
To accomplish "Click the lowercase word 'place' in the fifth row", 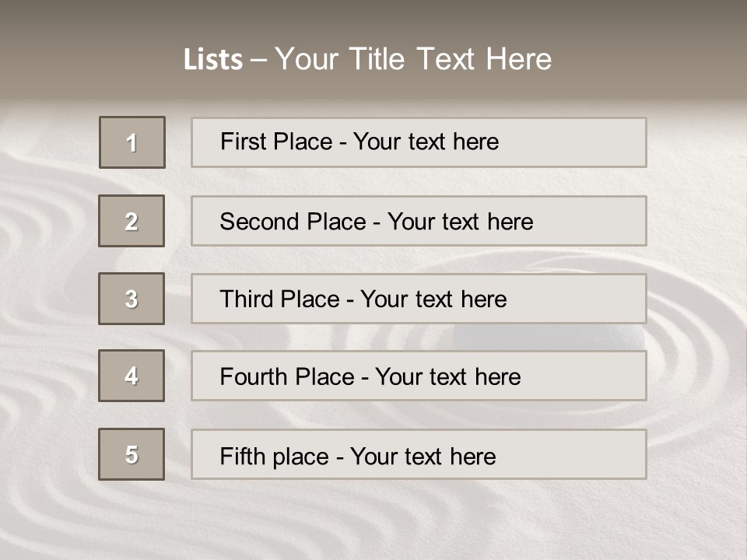I will [x=300, y=457].
